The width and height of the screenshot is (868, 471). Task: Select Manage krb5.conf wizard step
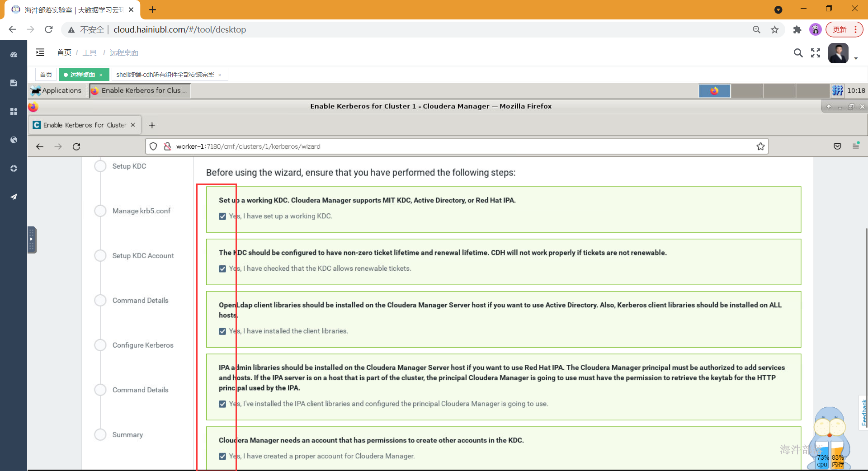tap(142, 211)
